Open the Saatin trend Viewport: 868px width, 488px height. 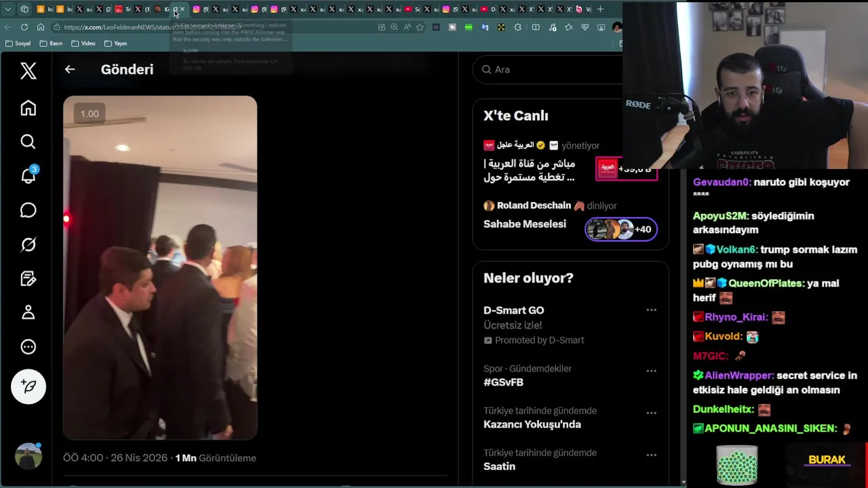499,466
